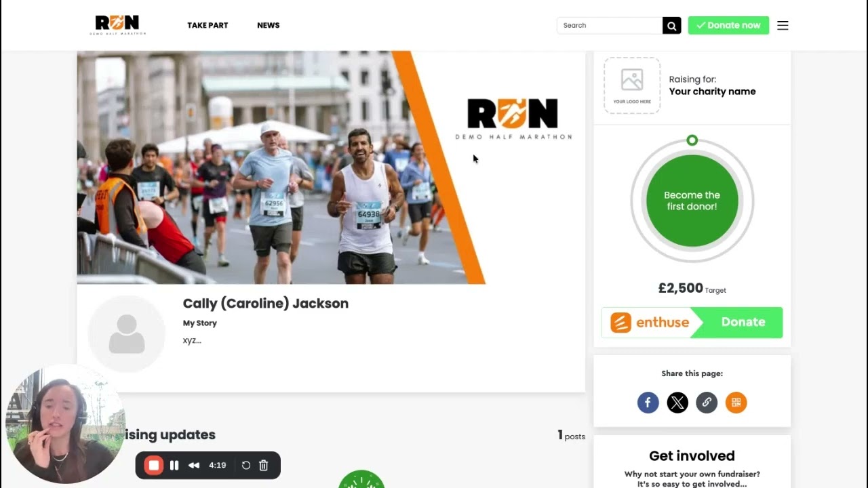Screen dimensions: 868x488
Task: Restart the recording with circular arrow icon
Action: [246, 466]
